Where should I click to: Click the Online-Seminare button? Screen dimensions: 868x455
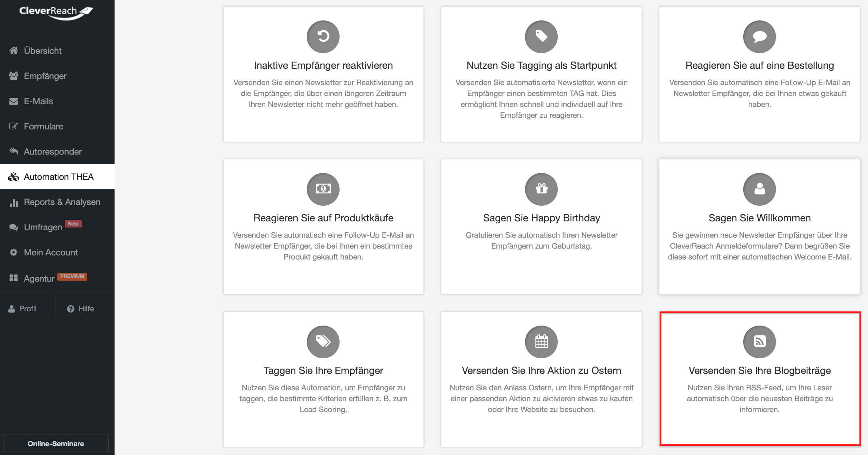56,443
